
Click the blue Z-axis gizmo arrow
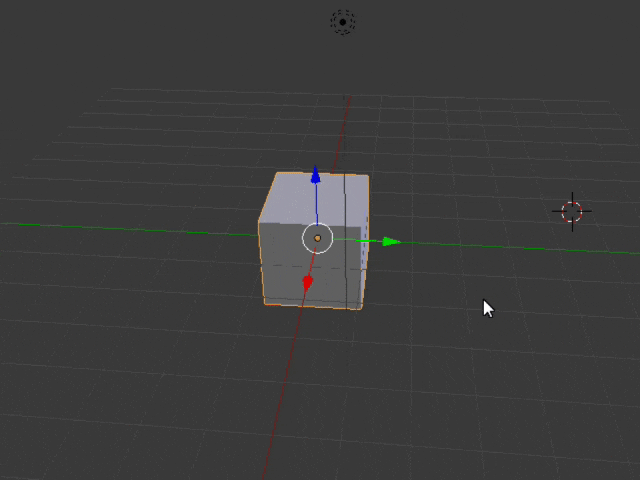click(316, 175)
